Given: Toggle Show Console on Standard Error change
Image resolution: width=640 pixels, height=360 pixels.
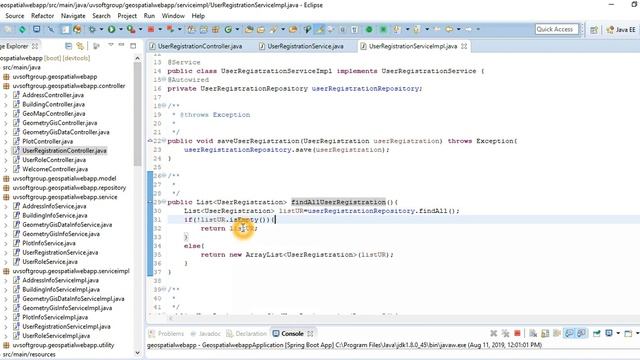Looking at the screenshot, I should 581,333.
